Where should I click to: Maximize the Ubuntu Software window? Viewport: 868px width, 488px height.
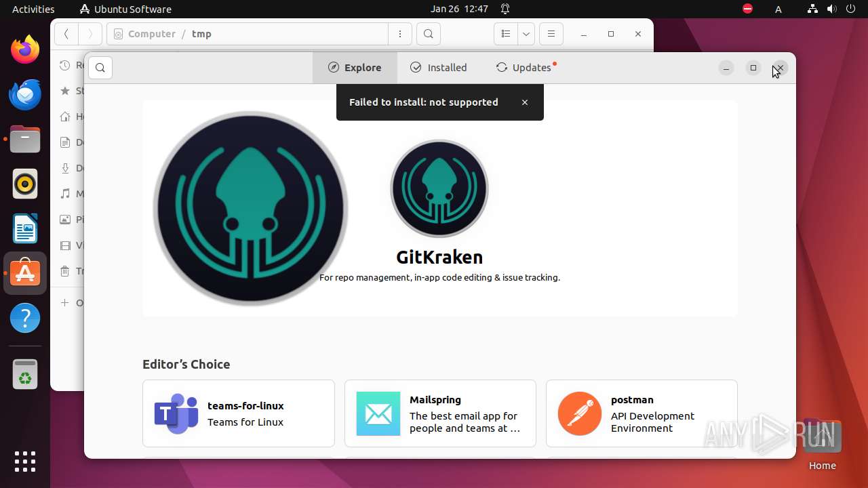click(x=753, y=68)
